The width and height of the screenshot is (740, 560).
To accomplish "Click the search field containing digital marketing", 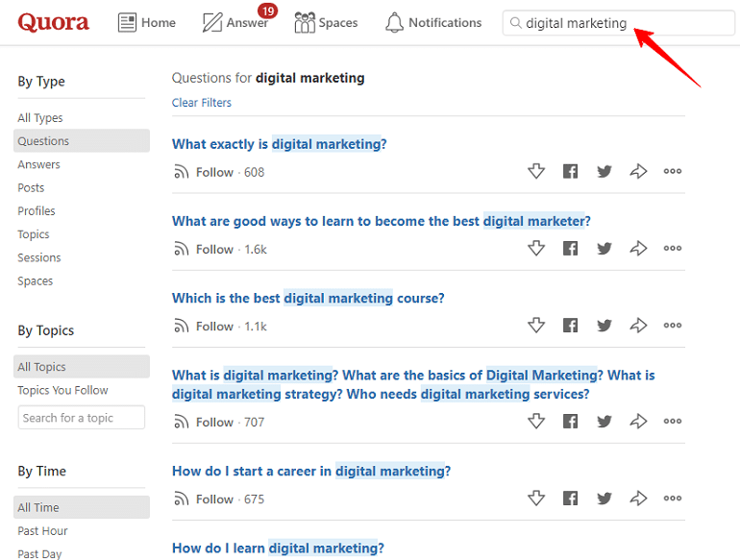I will click(x=618, y=23).
